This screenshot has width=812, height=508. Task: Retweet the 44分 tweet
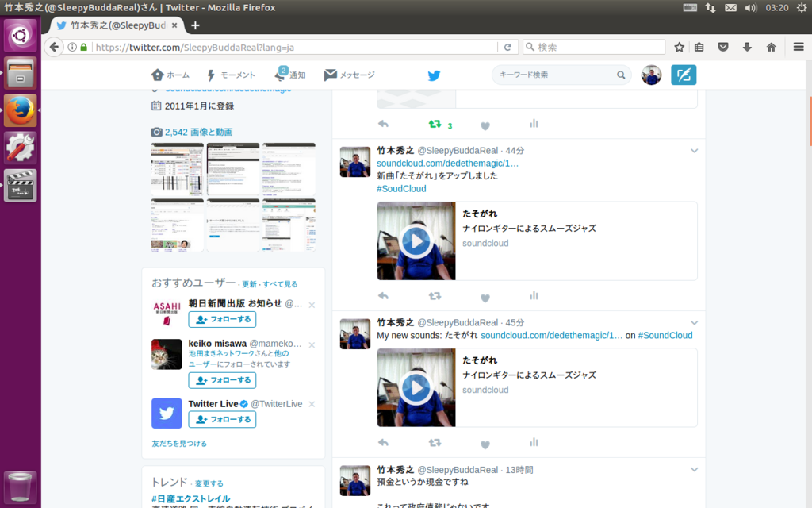click(x=435, y=296)
